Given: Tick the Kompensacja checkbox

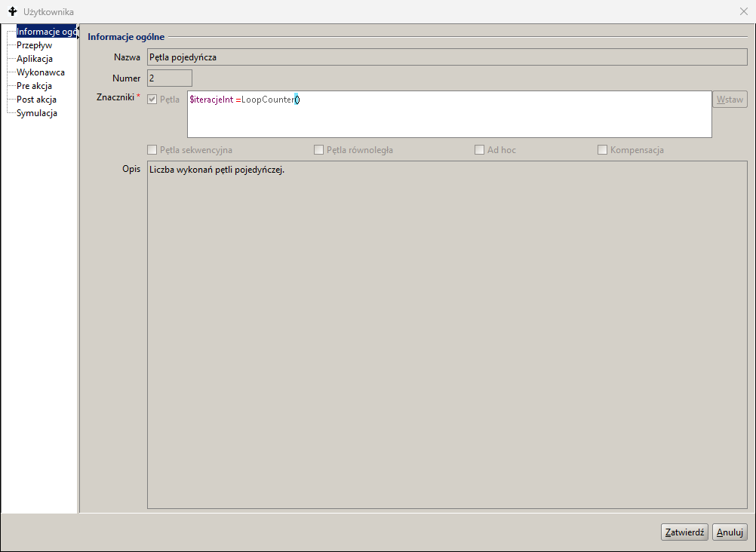Looking at the screenshot, I should (x=602, y=150).
